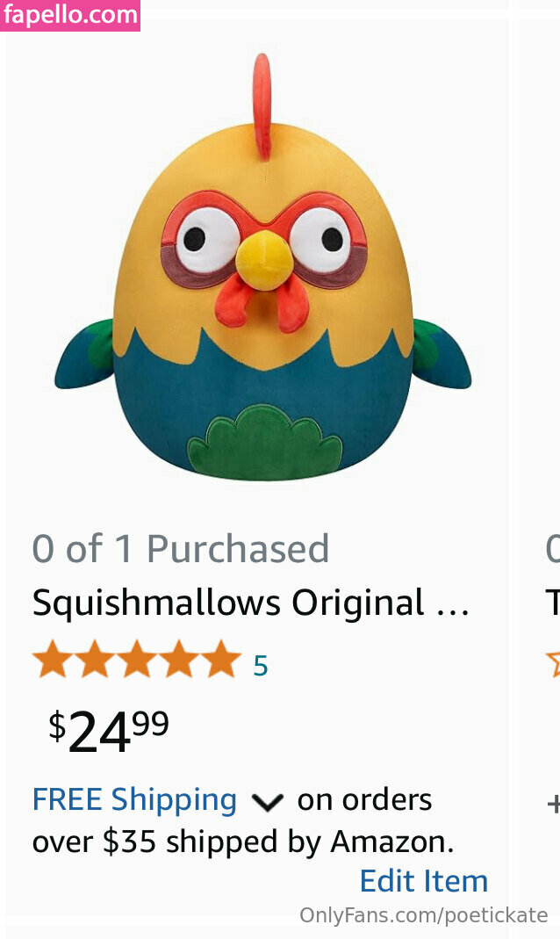The height and width of the screenshot is (939, 560).
Task: Open the review count "5" link
Action: pyautogui.click(x=260, y=666)
